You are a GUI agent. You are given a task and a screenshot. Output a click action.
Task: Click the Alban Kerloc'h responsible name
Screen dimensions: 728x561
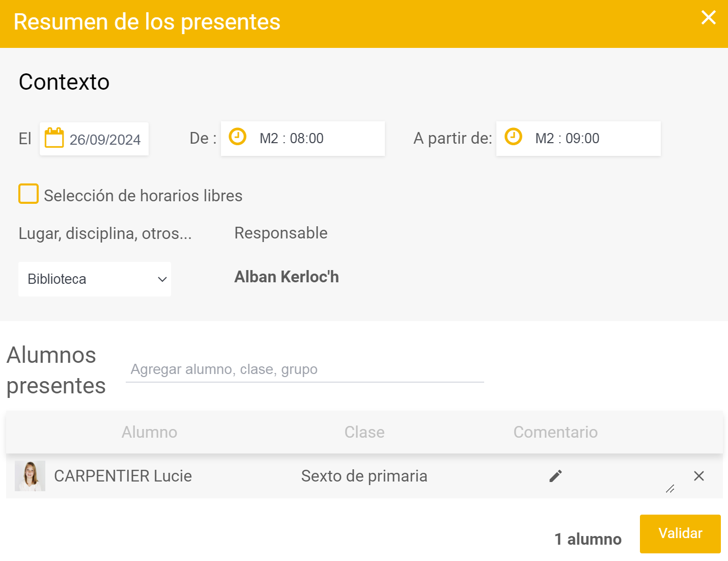287,277
